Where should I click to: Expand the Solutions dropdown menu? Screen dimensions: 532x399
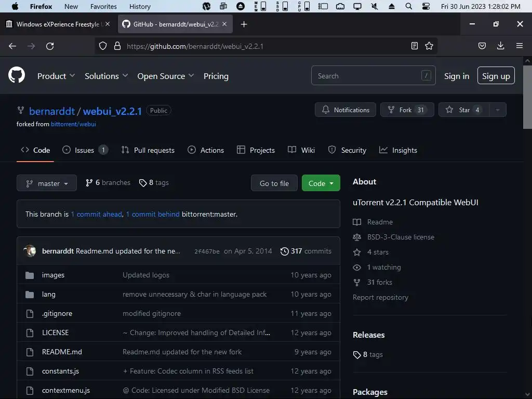106,76
